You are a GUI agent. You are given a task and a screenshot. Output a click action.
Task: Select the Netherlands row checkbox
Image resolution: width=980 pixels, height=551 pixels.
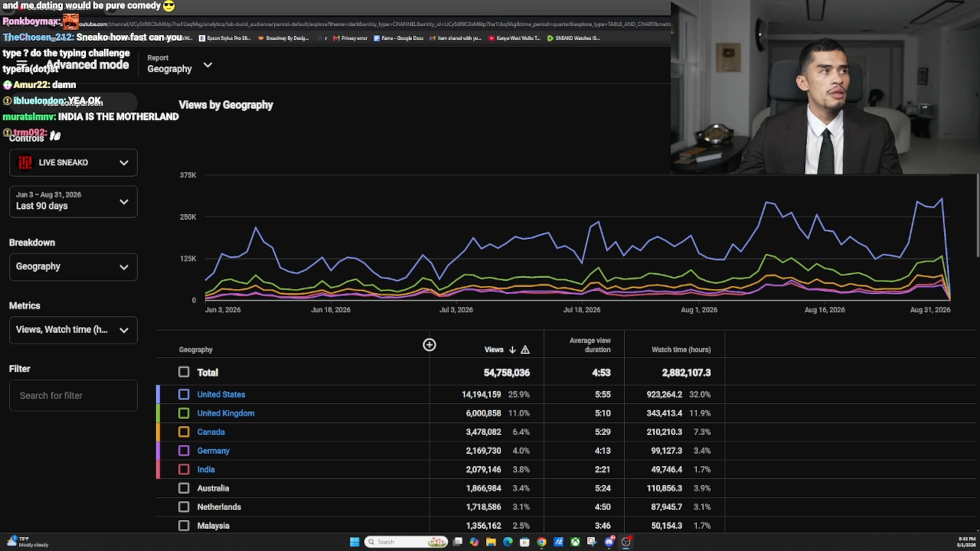184,507
